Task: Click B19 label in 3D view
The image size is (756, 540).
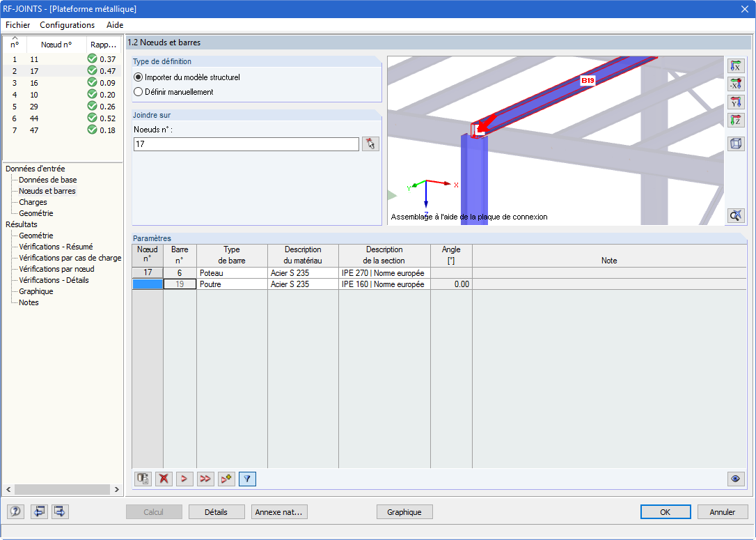Action: pos(588,80)
